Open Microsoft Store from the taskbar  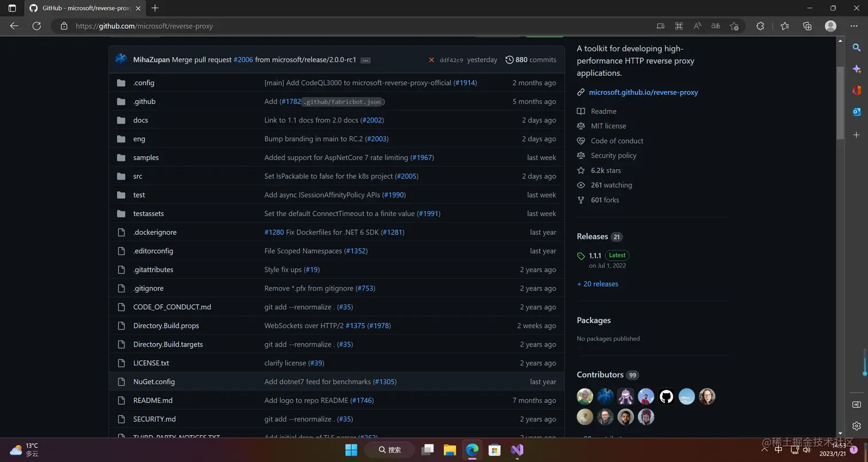pyautogui.click(x=494, y=449)
